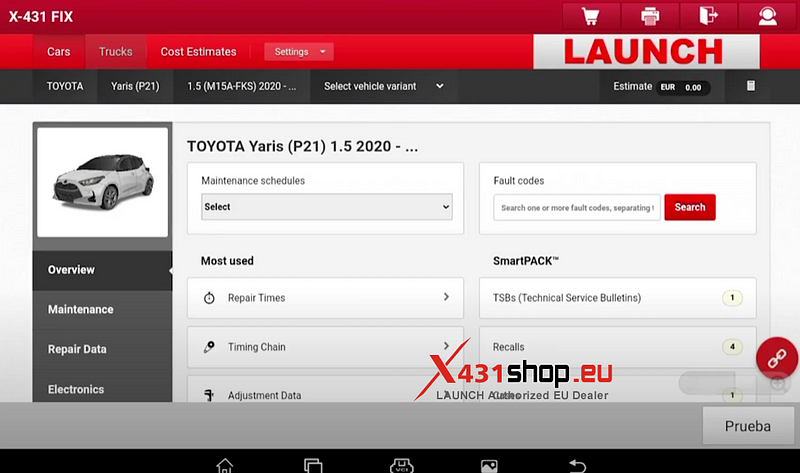Tap the VCI connector icon

coord(402,465)
